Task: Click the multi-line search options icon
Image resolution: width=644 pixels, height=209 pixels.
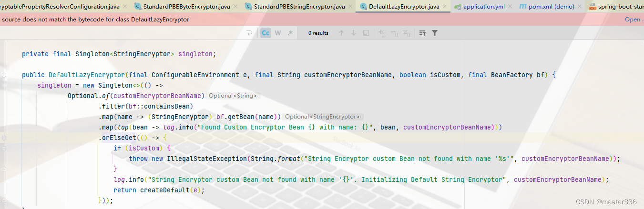Action: [x=422, y=33]
